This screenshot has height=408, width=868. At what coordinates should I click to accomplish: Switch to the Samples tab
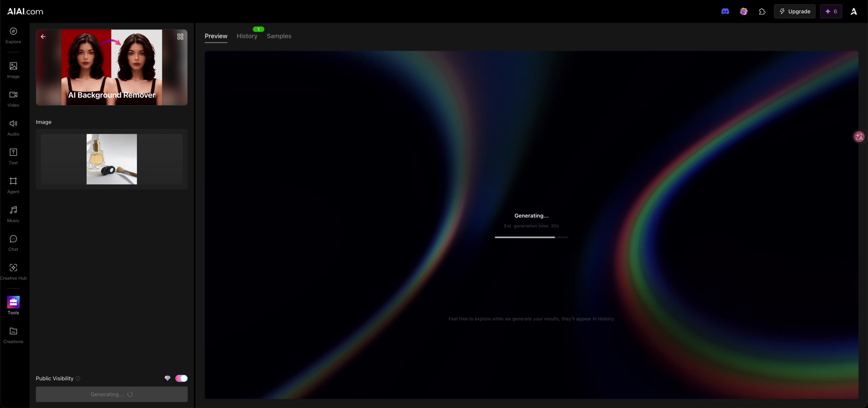click(279, 36)
